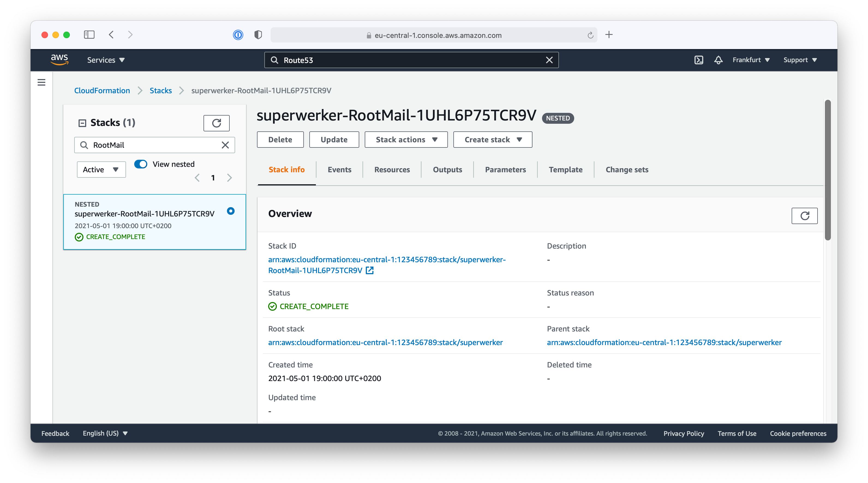Open the notifications bell icon
The height and width of the screenshot is (483, 868).
tap(718, 60)
